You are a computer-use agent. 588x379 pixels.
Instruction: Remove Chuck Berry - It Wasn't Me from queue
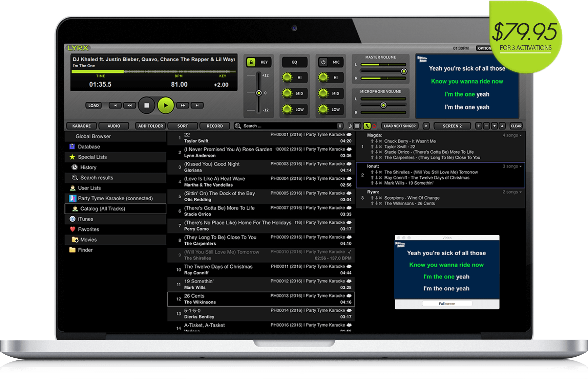click(x=380, y=141)
